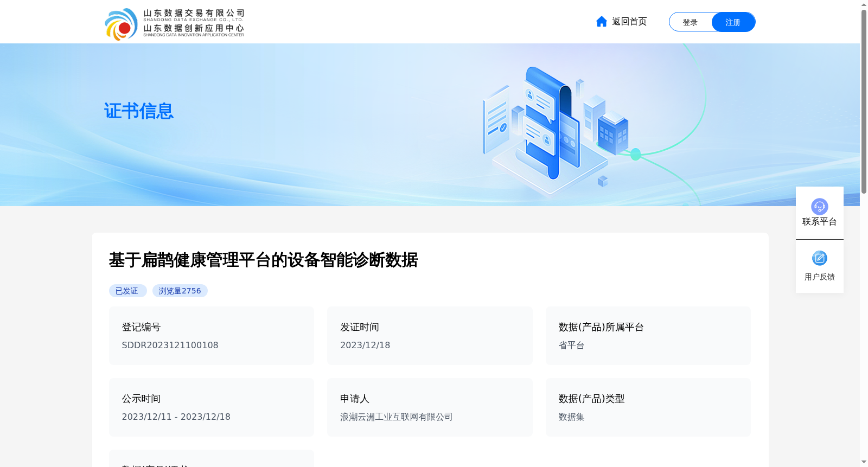Click the 登记编号 label

[x=141, y=327]
